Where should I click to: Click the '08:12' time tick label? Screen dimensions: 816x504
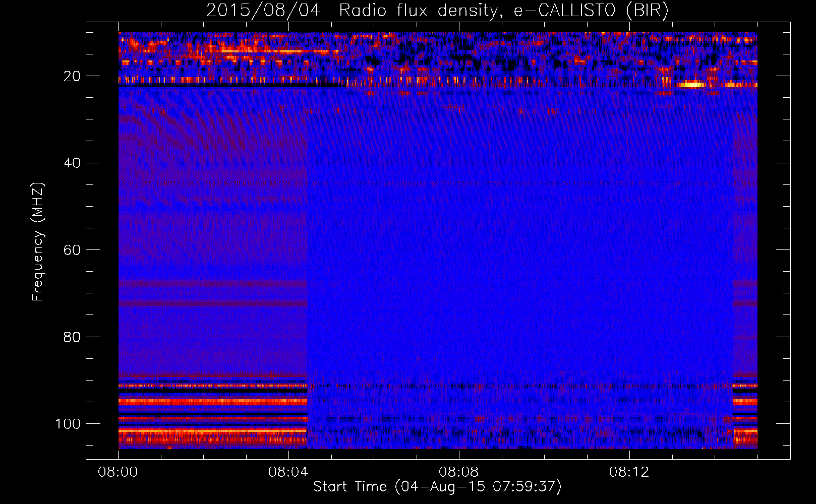tap(629, 472)
